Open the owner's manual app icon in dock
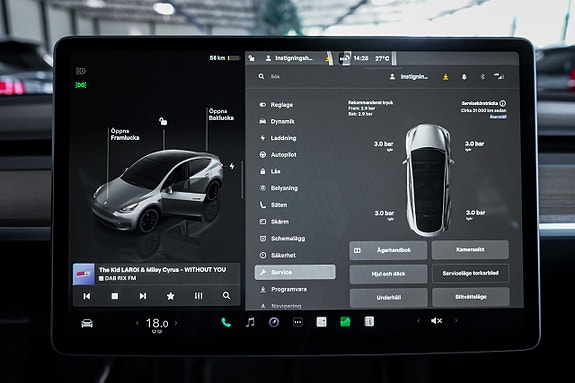The image size is (575, 383). pos(369,322)
